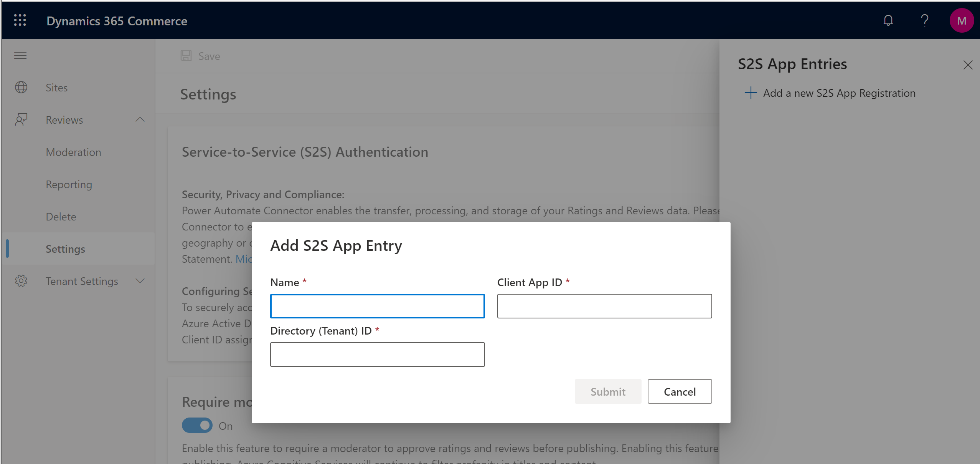Viewport: 980px width, 464px height.
Task: Select the Reporting menu item
Action: coord(69,184)
